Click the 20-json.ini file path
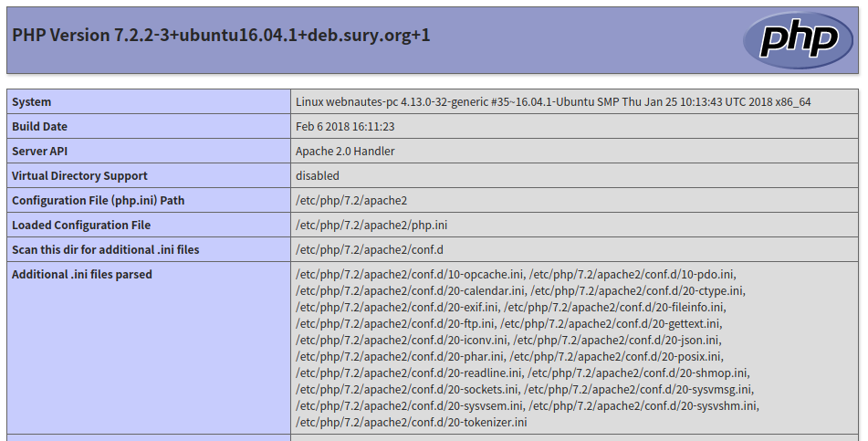The height and width of the screenshot is (441, 868). [616, 340]
